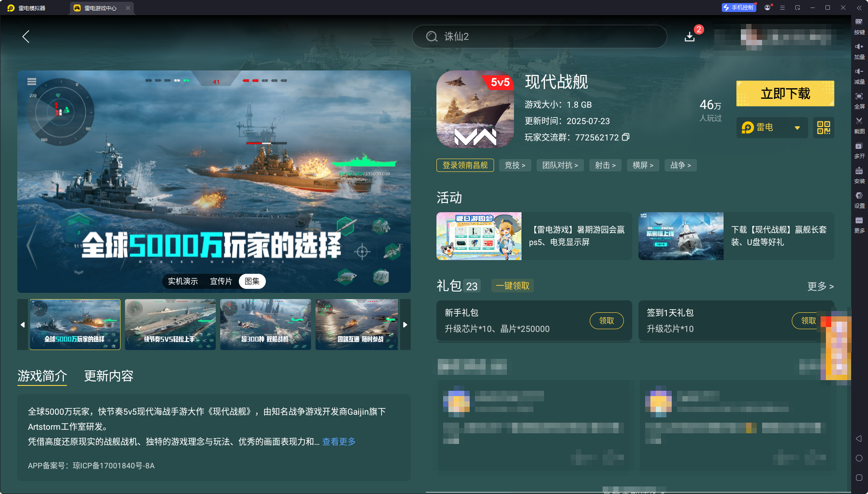868x494 pixels.
Task: Open the title bar hamburger menu
Action: pyautogui.click(x=782, y=8)
